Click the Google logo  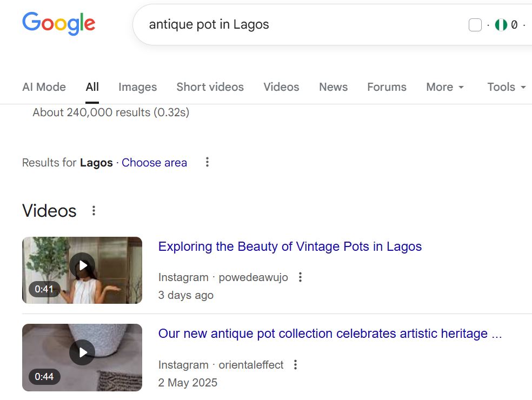click(58, 24)
